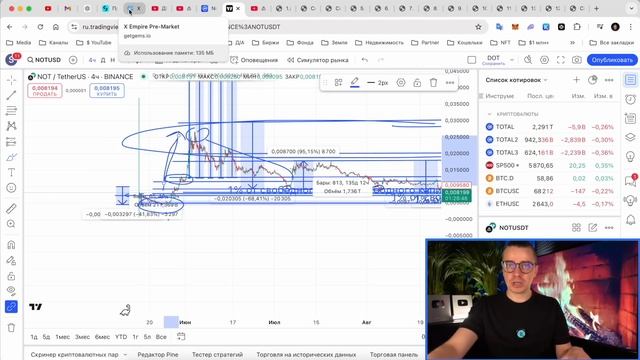
Task: Open Скринер криптовалютных пар tab
Action: pos(74,355)
